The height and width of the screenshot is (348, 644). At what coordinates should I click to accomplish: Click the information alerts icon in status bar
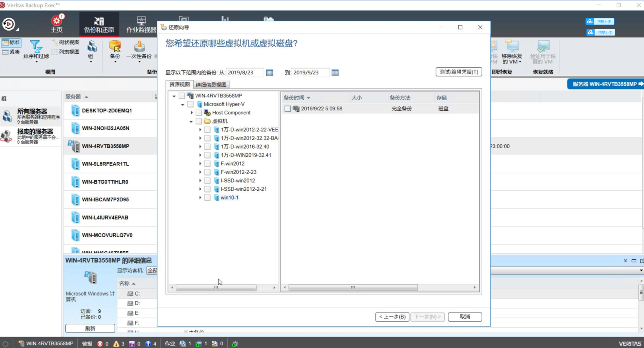click(x=148, y=343)
